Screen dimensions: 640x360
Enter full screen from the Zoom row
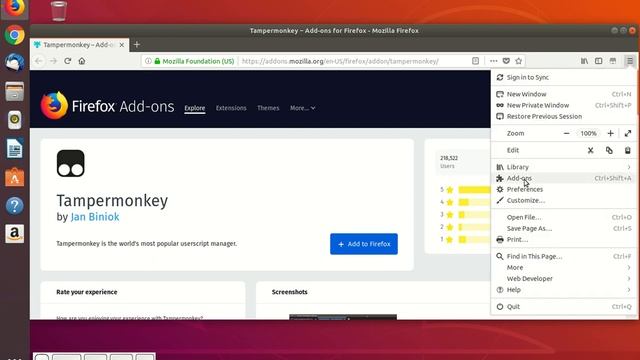point(628,133)
